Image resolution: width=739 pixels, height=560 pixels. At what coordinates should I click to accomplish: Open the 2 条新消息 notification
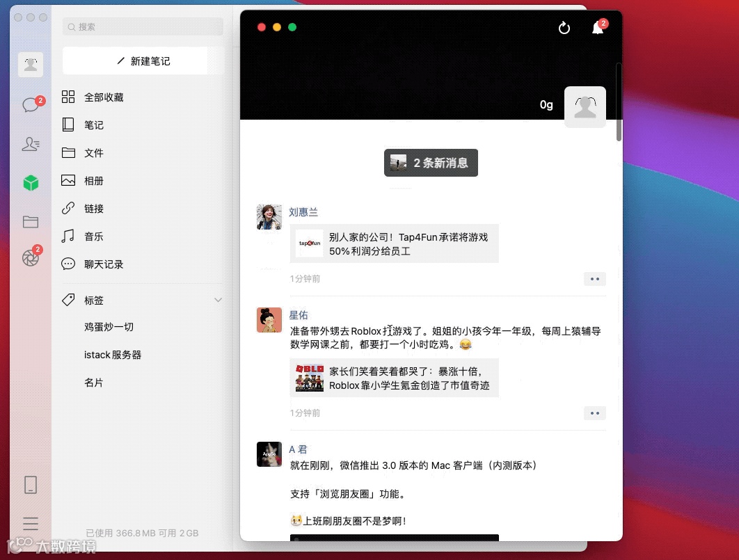431,163
